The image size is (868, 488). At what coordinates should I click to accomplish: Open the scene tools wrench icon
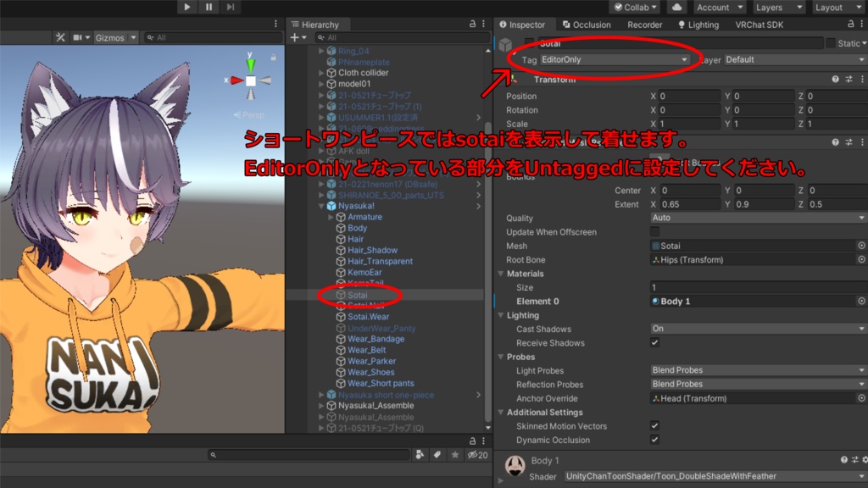(x=60, y=37)
